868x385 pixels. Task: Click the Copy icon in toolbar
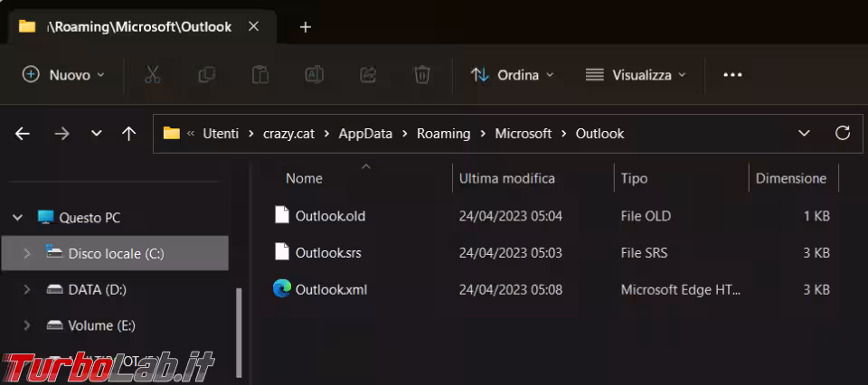(206, 75)
